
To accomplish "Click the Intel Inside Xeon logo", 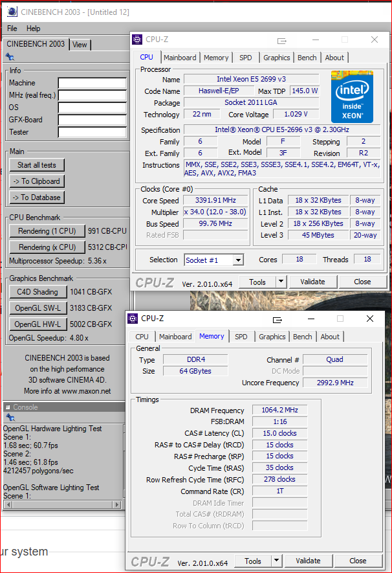I will pos(352,96).
